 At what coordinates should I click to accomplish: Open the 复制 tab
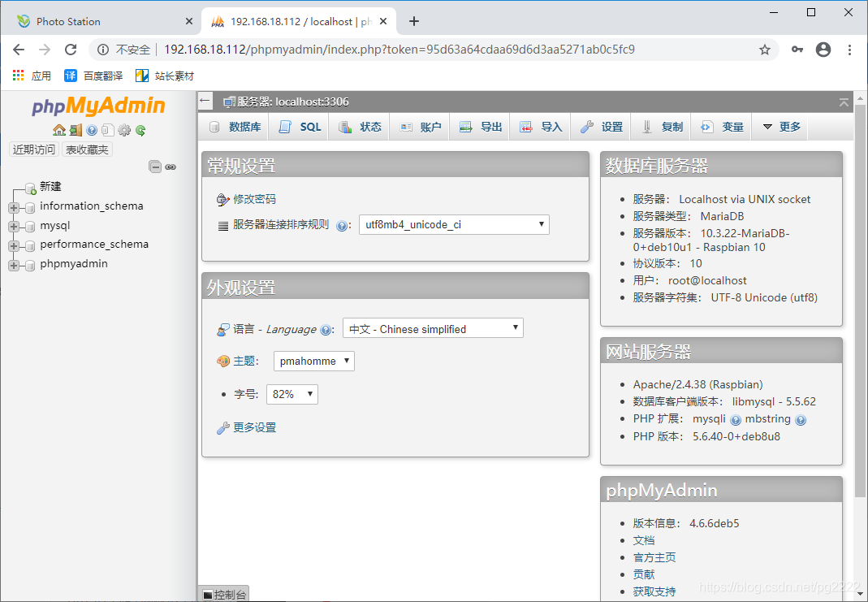point(662,127)
